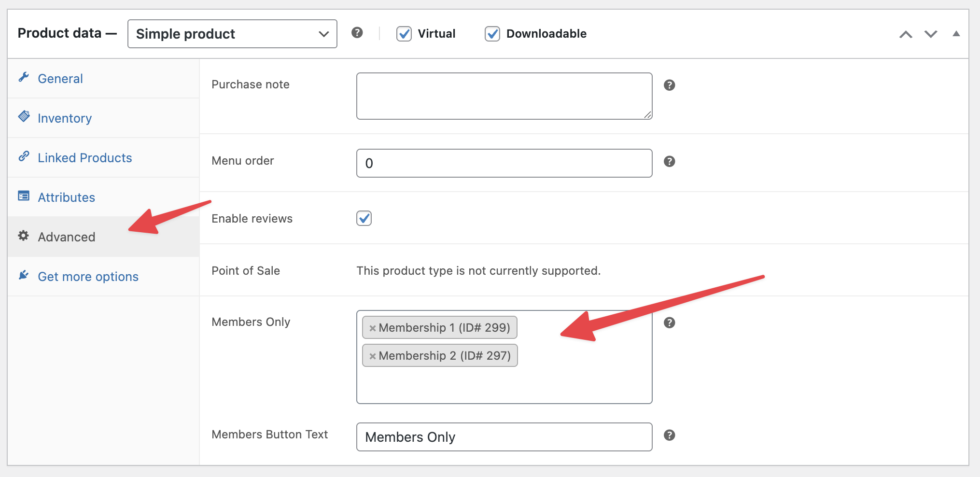This screenshot has height=477, width=980.
Task: Open the Get more options link
Action: (88, 277)
